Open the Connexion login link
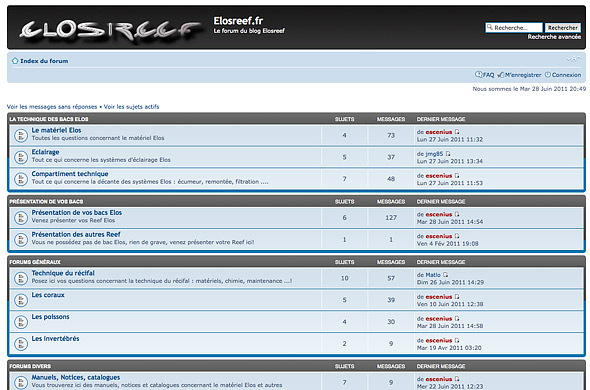The image size is (590, 390). tap(566, 75)
